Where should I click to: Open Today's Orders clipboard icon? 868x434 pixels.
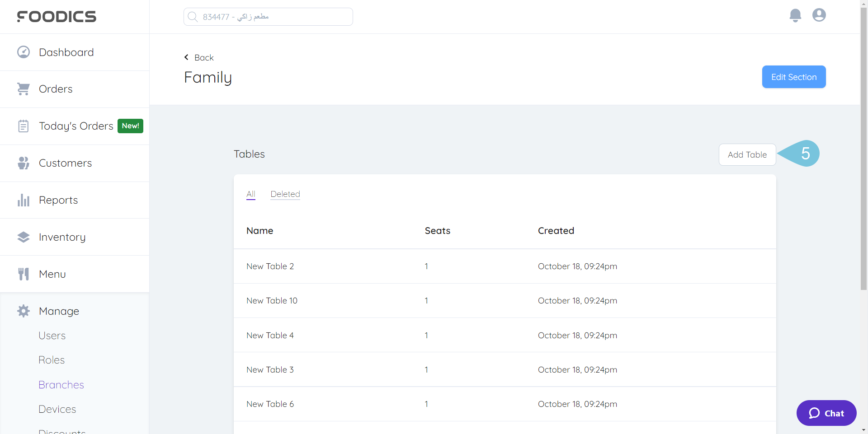(x=23, y=126)
